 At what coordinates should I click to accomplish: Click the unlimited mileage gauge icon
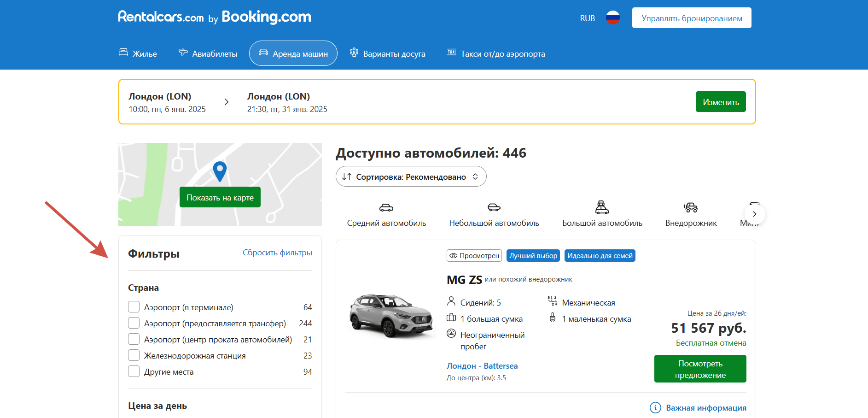coord(451,333)
